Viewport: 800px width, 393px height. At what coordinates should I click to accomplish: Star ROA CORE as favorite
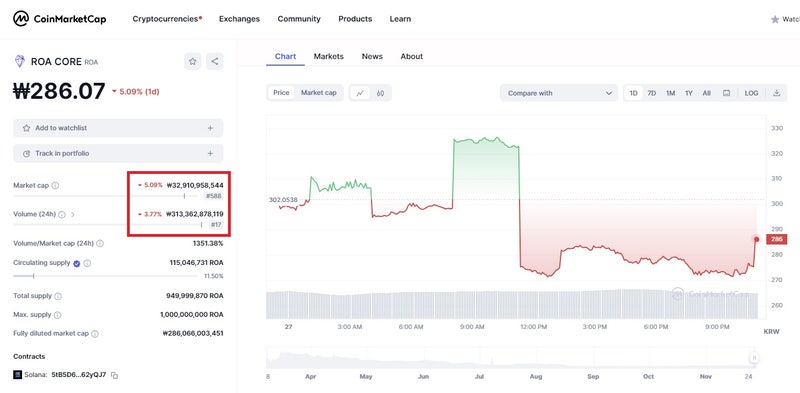pyautogui.click(x=193, y=61)
